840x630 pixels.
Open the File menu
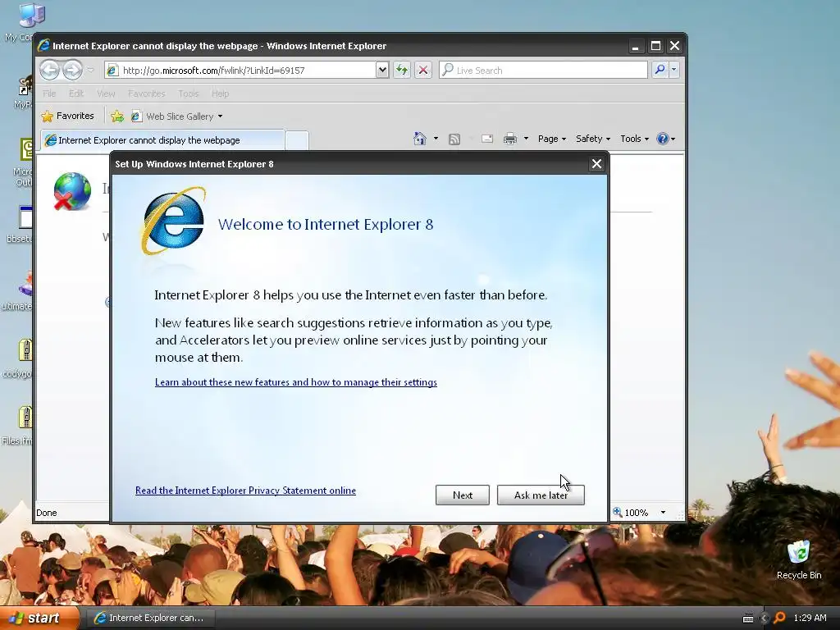click(49, 94)
